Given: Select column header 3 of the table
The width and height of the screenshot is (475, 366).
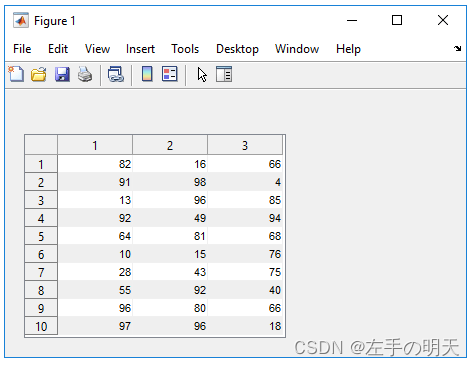Looking at the screenshot, I should 245,145.
